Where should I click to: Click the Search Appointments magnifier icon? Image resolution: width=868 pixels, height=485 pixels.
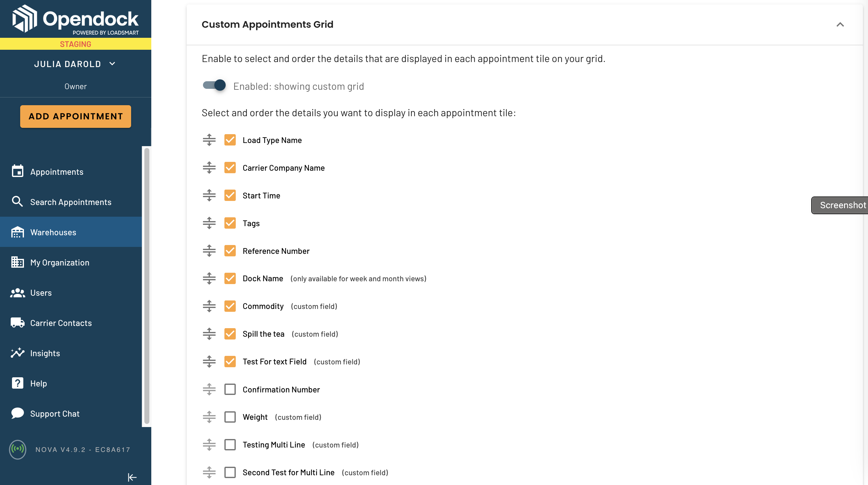(x=18, y=202)
